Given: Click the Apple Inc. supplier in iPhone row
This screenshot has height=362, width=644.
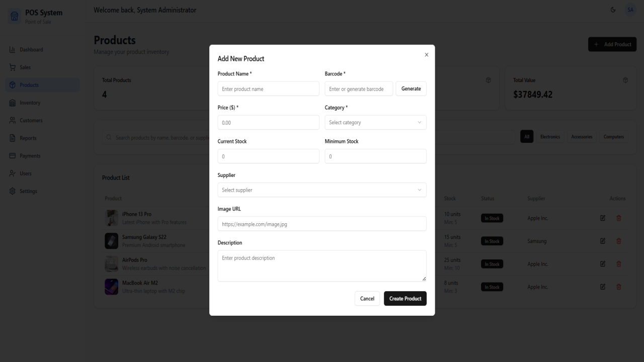Looking at the screenshot, I should tap(538, 218).
